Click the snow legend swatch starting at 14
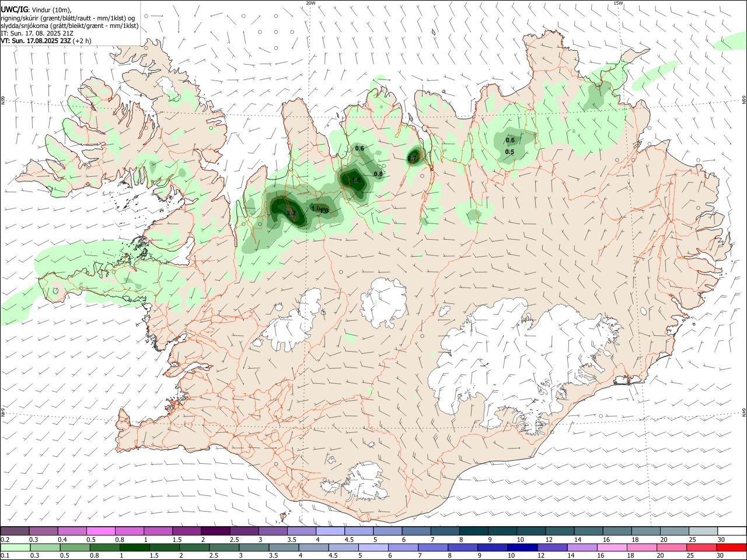747x560 pixels. click(589, 531)
